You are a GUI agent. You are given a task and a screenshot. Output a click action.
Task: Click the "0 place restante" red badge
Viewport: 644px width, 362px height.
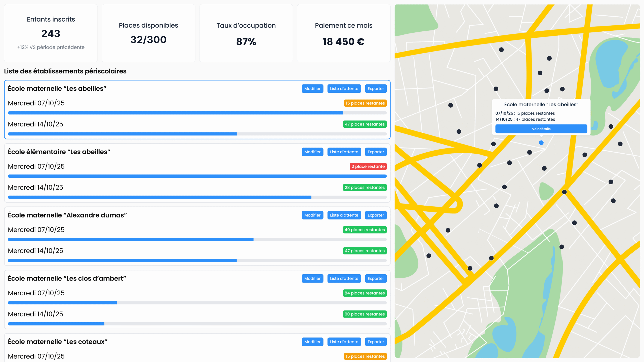point(368,166)
